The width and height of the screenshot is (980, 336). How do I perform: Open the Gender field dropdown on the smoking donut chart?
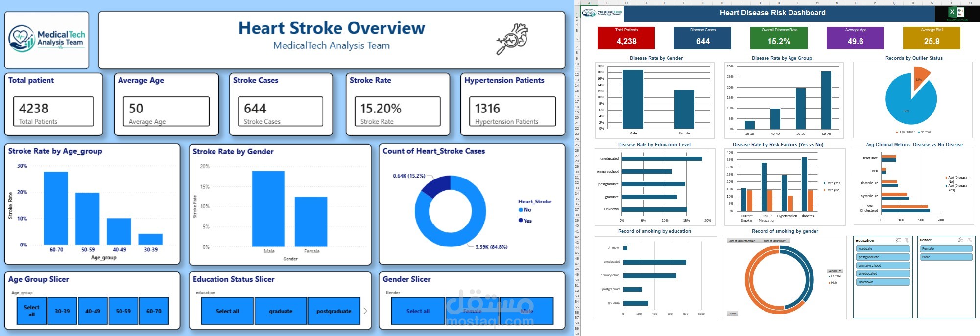coord(835,271)
